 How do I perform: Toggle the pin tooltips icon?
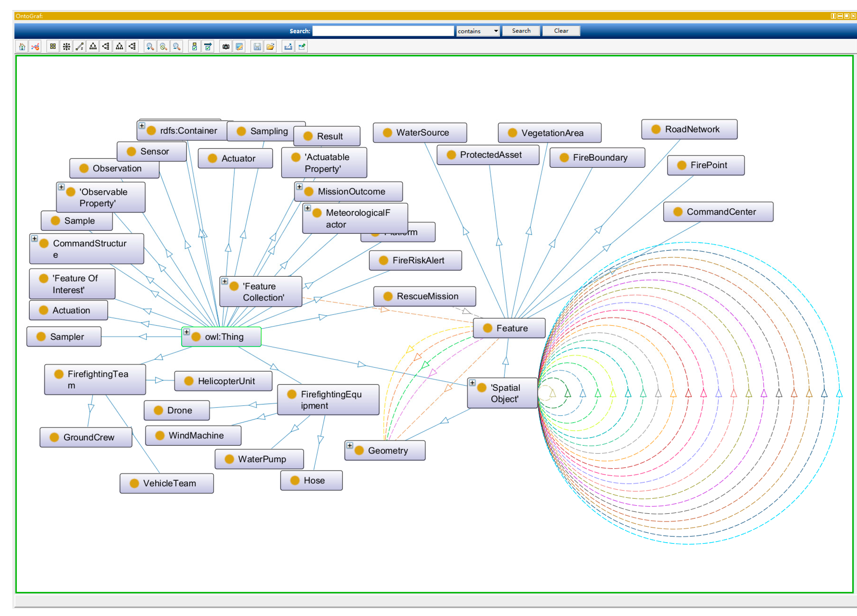coord(302,46)
